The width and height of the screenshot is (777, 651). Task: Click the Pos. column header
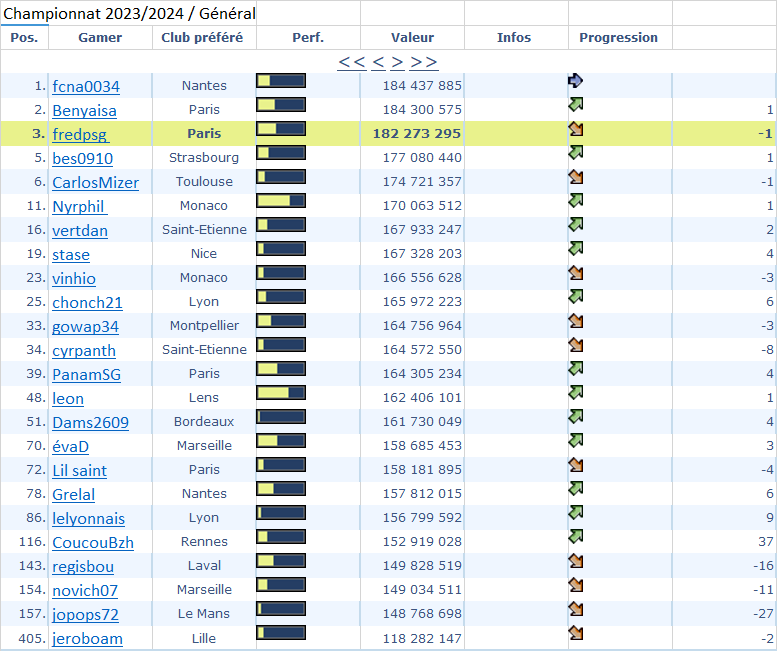pos(24,38)
